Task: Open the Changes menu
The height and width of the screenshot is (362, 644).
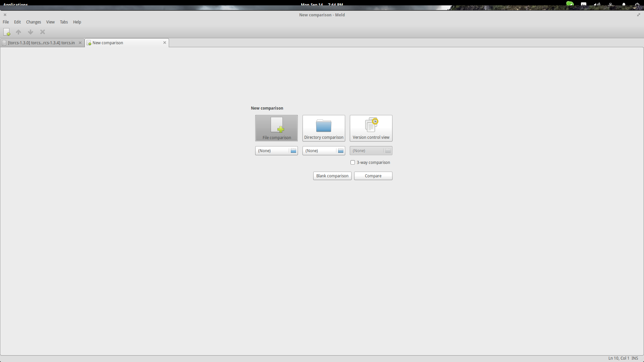Action: (34, 22)
